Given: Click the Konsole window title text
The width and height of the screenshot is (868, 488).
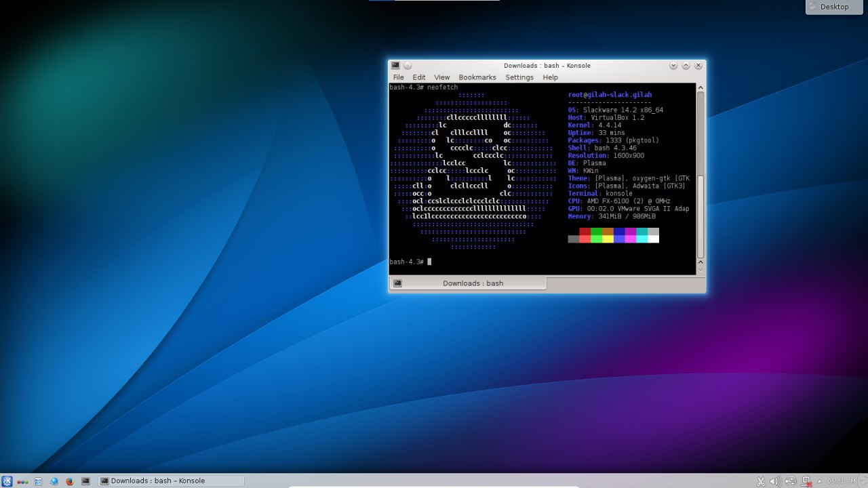Looking at the screenshot, I should coord(547,66).
